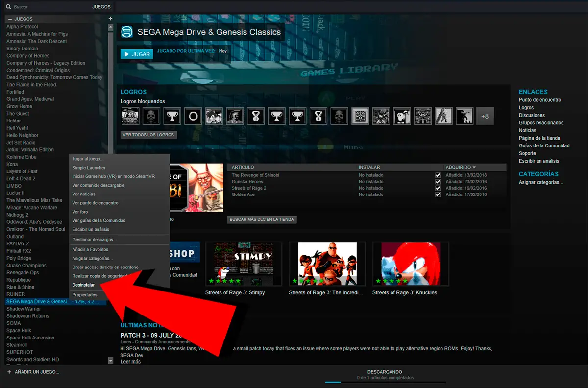Image resolution: width=588 pixels, height=388 pixels.
Task: Open Asignar categorías under CATEGORÍAS
Action: 541,182
